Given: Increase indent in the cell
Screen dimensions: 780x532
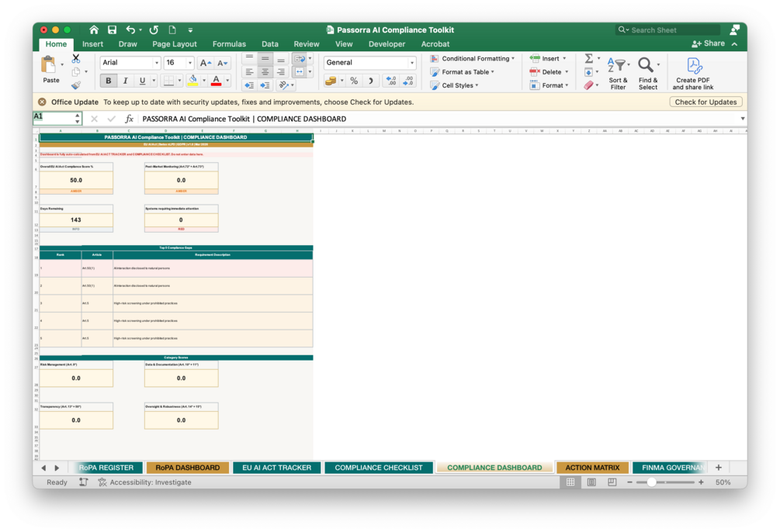Looking at the screenshot, I should (265, 85).
